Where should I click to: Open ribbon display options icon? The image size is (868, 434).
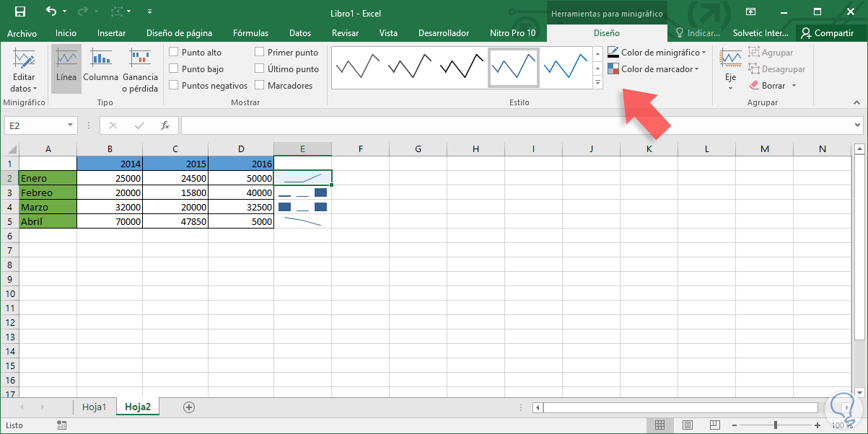[x=751, y=12]
